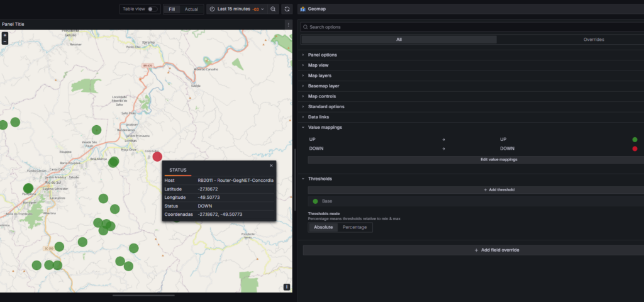Click the green Base threshold color swatch
Image resolution: width=644 pixels, height=302 pixels.
click(x=315, y=201)
